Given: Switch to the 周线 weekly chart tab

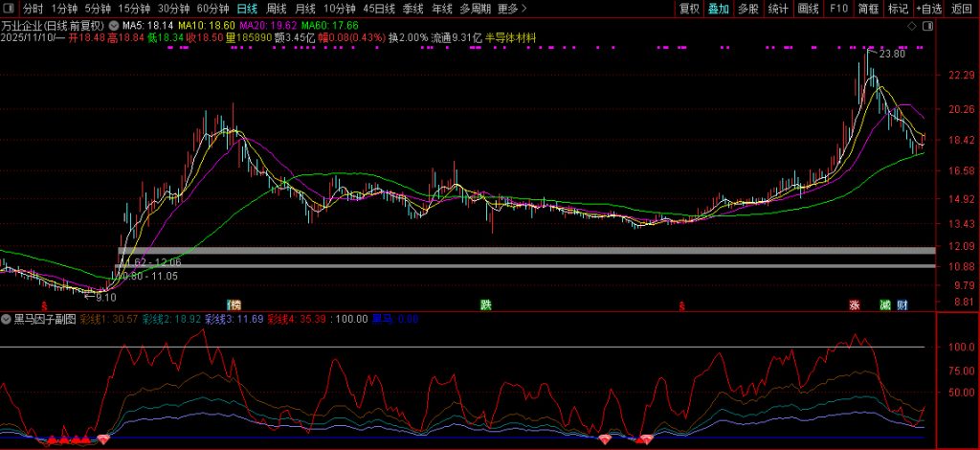Looking at the screenshot, I should point(276,9).
